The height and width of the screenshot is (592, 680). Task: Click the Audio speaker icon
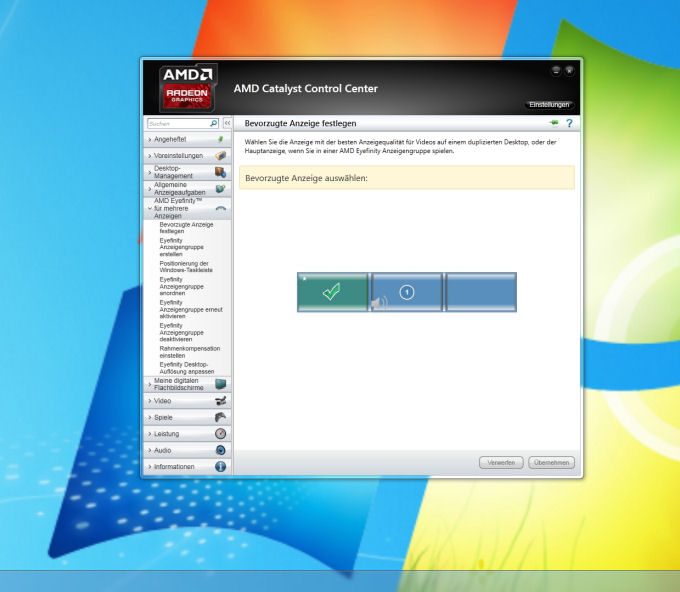(220, 450)
